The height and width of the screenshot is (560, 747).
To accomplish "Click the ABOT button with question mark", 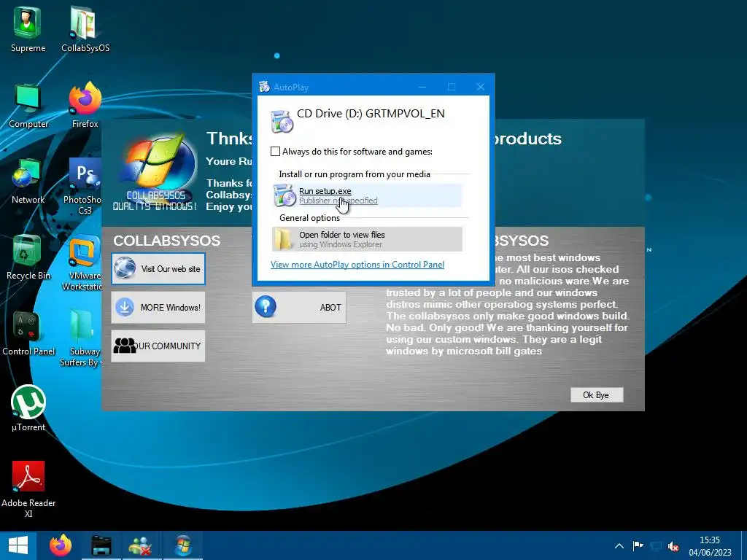I will [x=299, y=307].
